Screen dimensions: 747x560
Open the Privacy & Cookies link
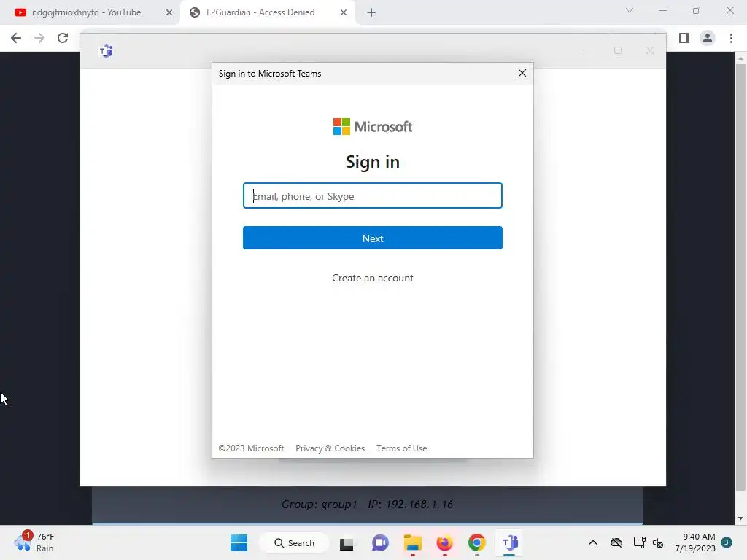(330, 448)
